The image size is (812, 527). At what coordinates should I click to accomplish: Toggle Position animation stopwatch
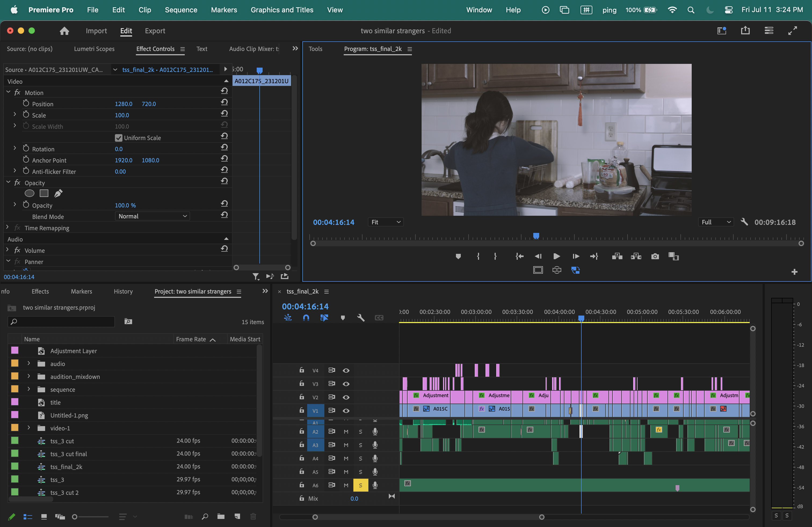(x=26, y=103)
